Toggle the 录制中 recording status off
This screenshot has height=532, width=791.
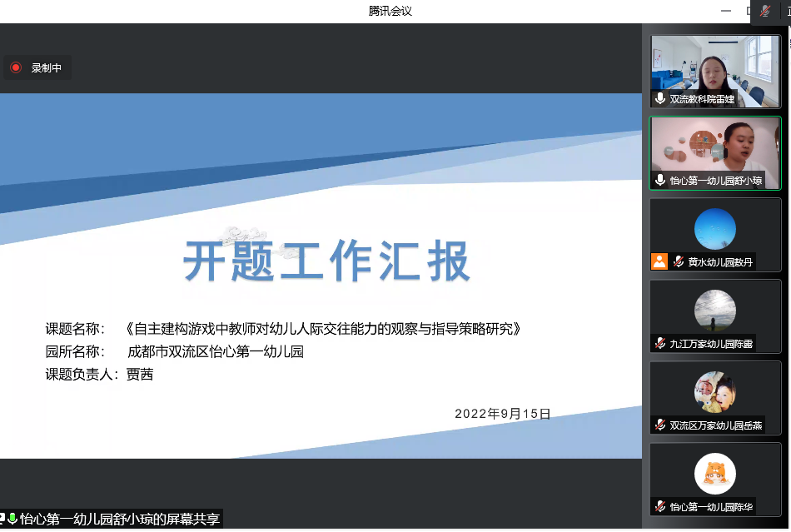(x=37, y=67)
